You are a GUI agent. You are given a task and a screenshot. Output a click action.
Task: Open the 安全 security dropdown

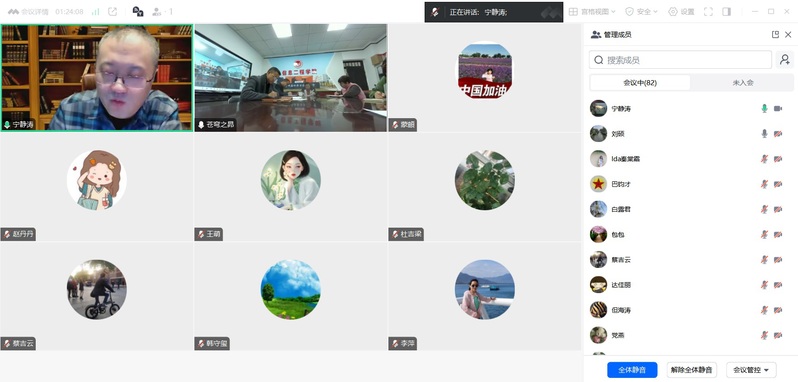[641, 12]
